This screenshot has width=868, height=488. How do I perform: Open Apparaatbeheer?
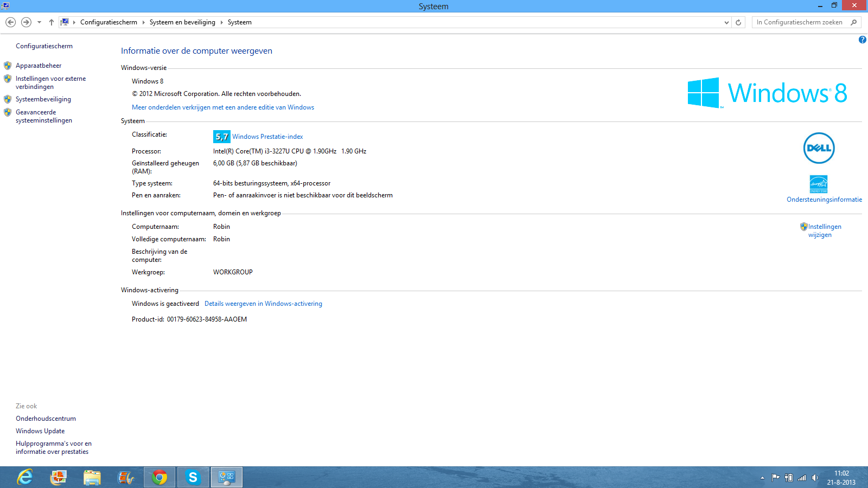(x=39, y=66)
